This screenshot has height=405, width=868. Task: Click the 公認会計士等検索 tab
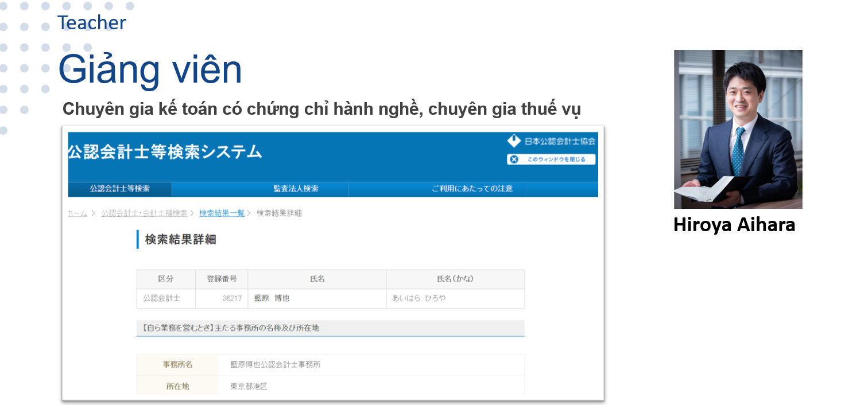coord(120,189)
